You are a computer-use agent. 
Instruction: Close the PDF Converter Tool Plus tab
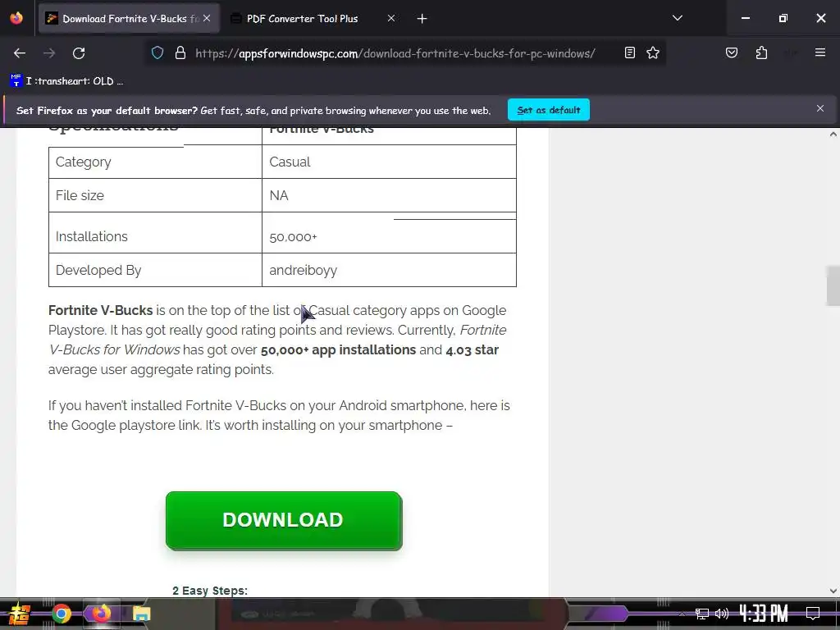(391, 18)
